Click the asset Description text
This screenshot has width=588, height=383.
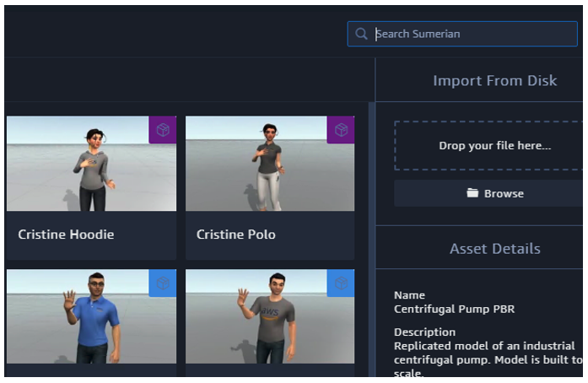tap(488, 359)
